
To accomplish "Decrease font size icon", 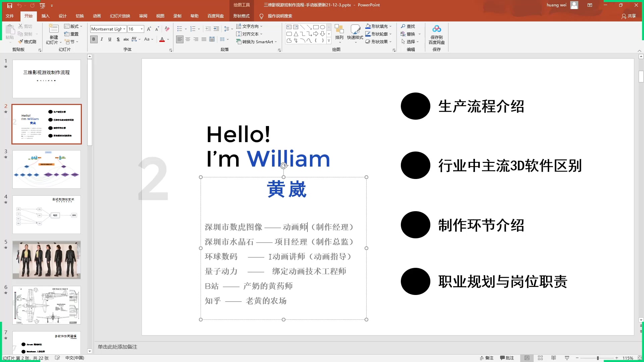I will pos(157,29).
